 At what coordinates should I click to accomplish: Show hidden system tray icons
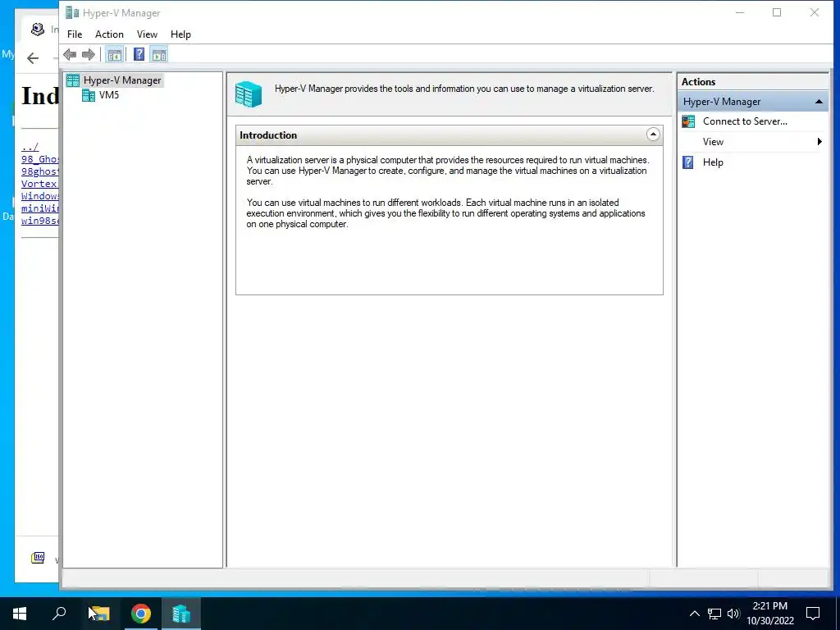pos(694,614)
